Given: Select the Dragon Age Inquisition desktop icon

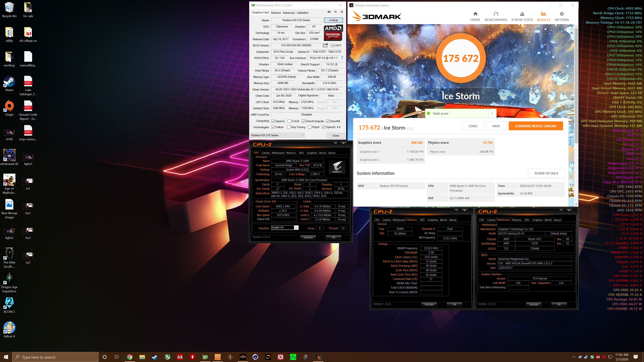Looking at the screenshot, I should coord(9,283).
